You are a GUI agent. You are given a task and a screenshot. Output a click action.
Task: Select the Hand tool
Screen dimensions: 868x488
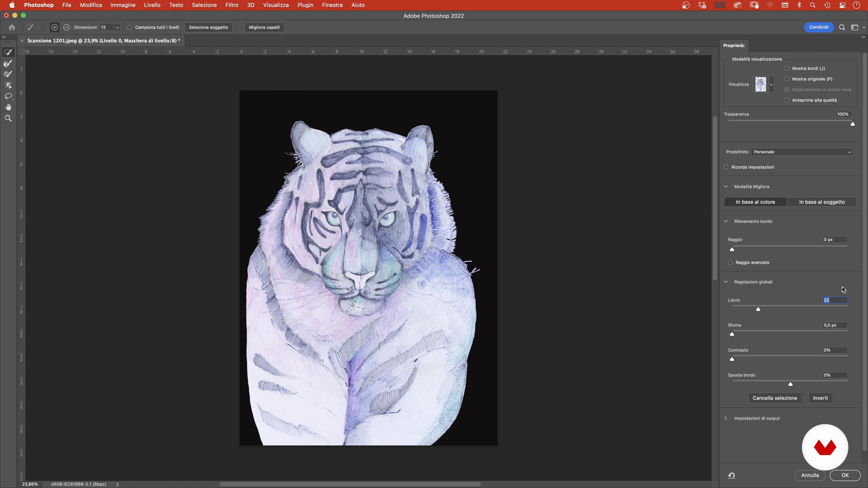coord(8,108)
